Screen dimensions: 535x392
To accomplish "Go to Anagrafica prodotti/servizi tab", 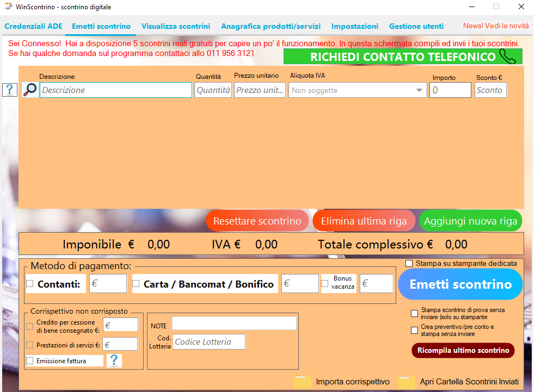I will click(x=271, y=26).
